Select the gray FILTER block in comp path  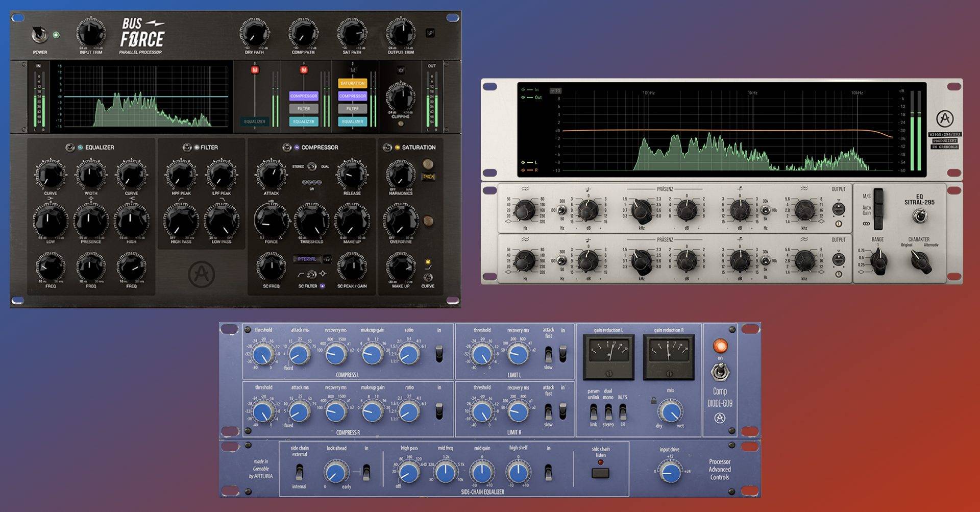pyautogui.click(x=304, y=108)
